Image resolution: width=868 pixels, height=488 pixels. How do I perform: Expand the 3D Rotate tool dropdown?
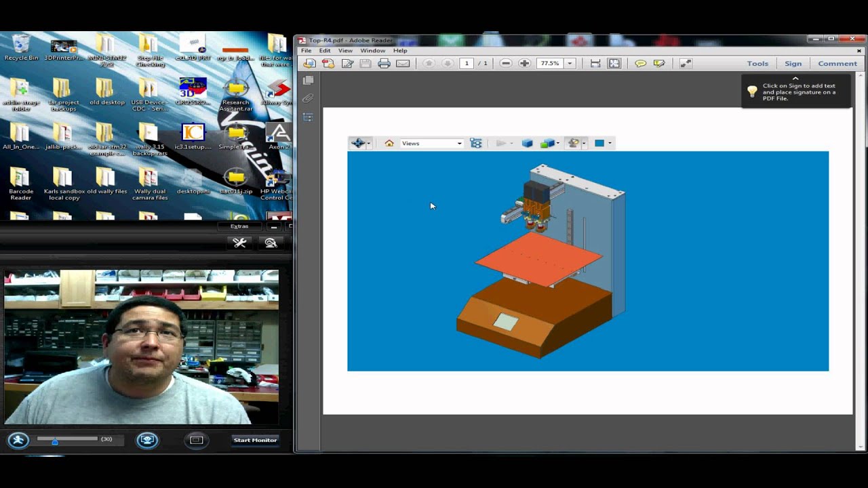click(x=368, y=143)
